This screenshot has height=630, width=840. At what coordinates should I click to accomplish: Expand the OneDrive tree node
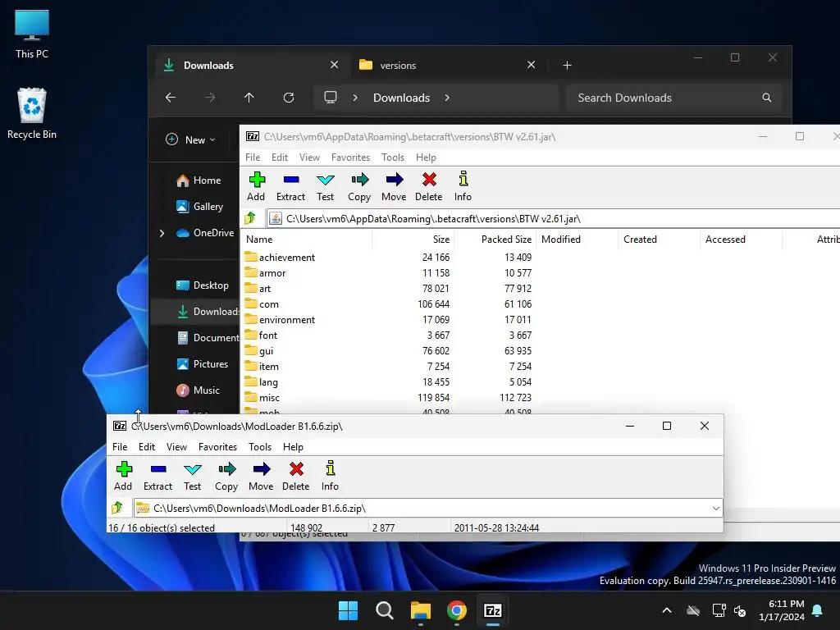click(162, 233)
